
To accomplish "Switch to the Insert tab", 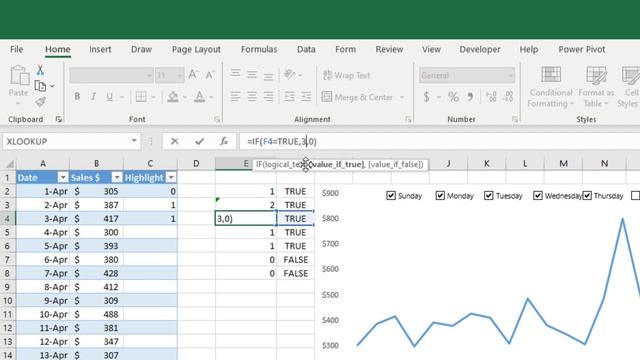I will (x=100, y=49).
